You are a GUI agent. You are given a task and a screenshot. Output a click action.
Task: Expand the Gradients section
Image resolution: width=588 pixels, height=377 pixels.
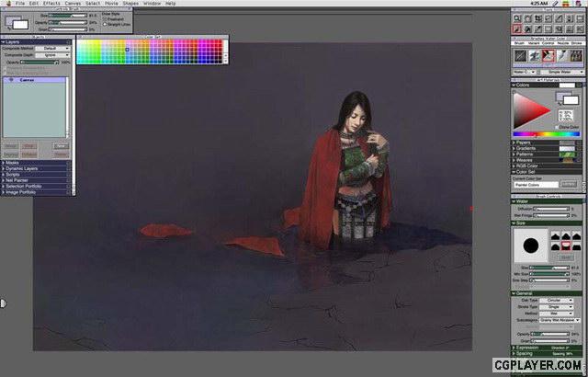[x=514, y=149]
